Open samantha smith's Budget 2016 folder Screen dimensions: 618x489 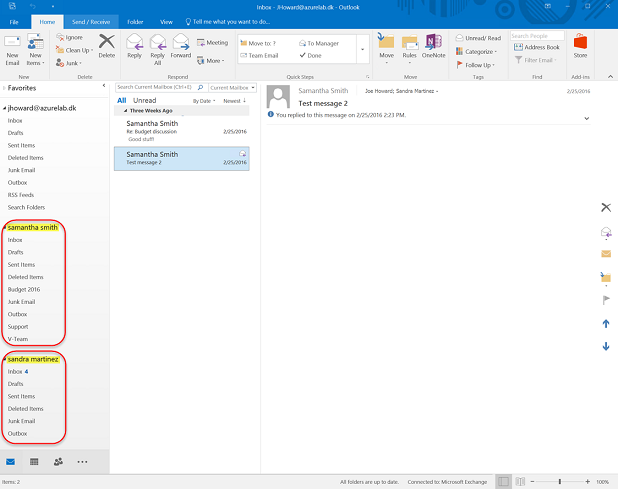(x=24, y=289)
